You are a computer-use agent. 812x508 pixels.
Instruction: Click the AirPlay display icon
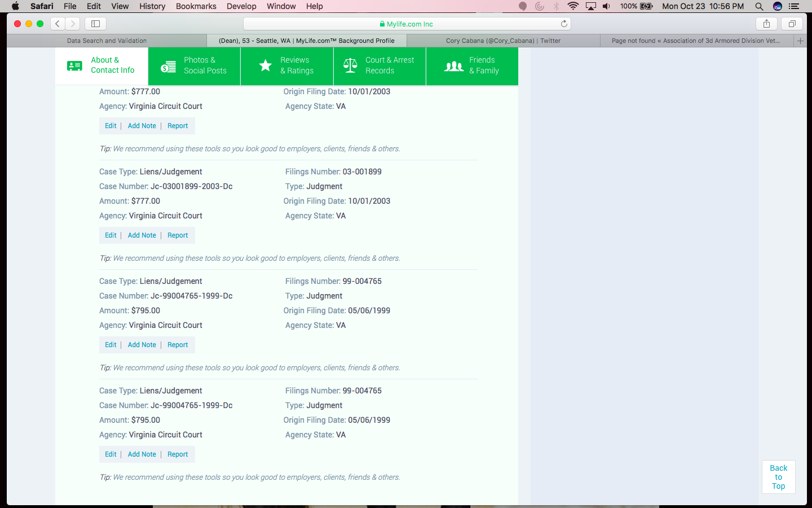coord(590,6)
